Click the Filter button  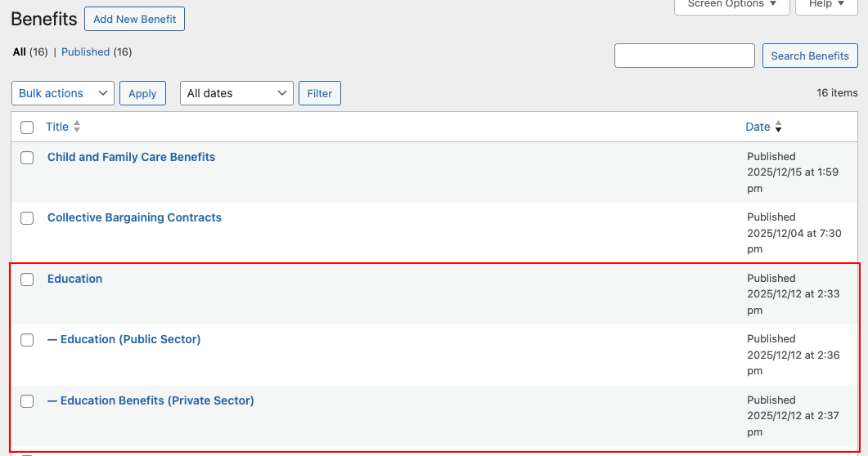(319, 93)
